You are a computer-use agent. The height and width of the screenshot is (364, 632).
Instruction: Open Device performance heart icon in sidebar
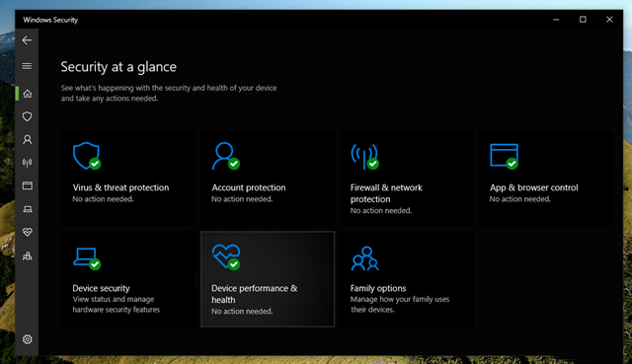point(27,233)
